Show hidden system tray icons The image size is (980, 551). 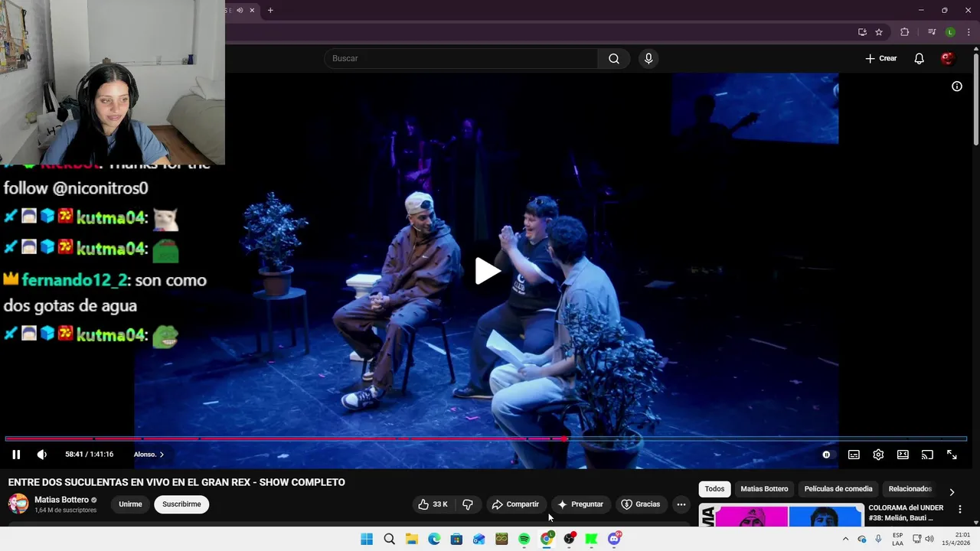pyautogui.click(x=845, y=539)
